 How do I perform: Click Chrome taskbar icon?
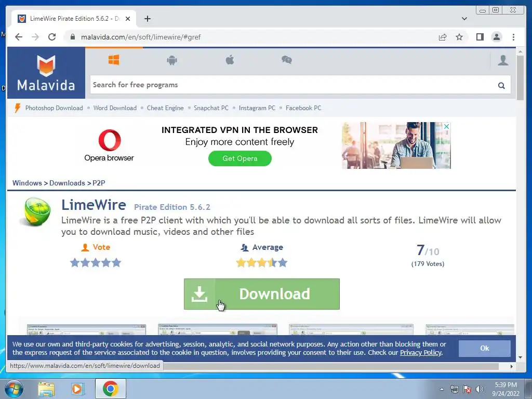click(x=111, y=389)
